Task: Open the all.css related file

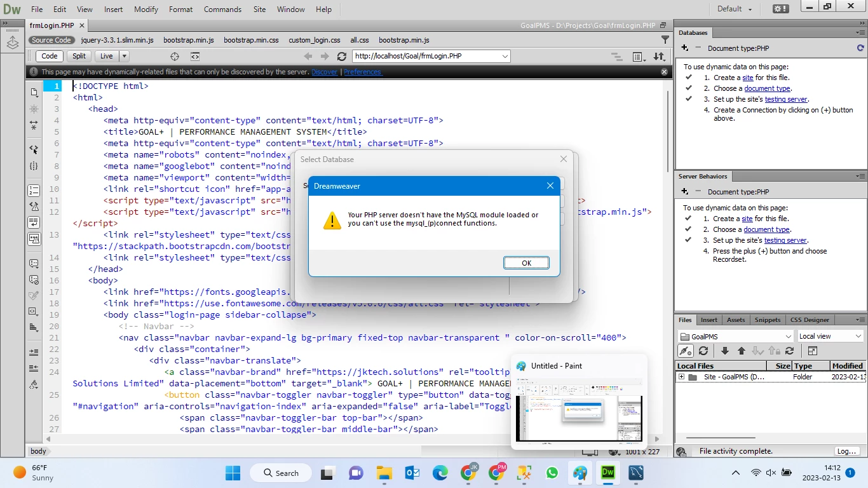Action: 359,40
